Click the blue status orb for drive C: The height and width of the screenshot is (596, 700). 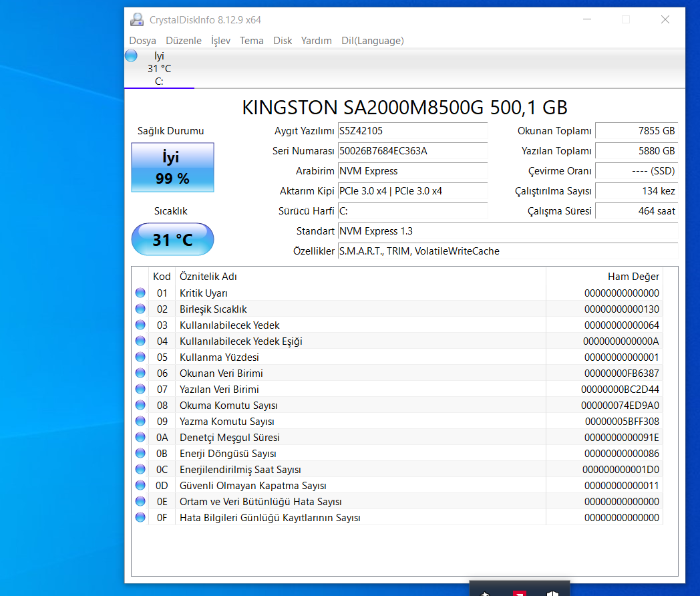pyautogui.click(x=131, y=56)
